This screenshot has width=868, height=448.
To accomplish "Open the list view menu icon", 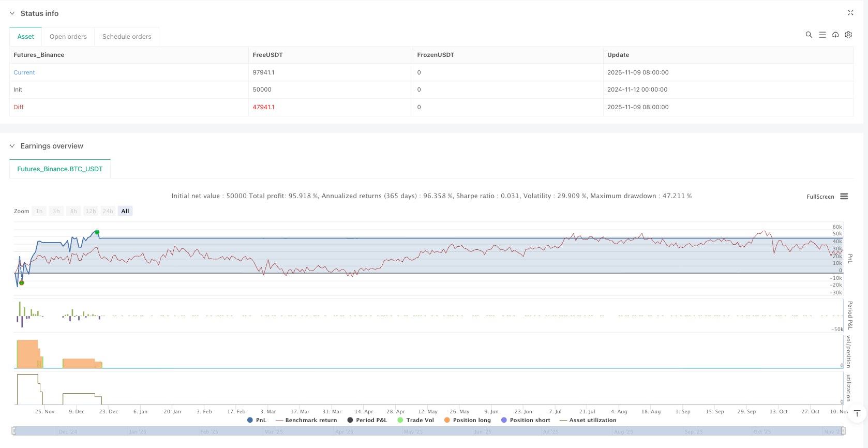I will 822,35.
